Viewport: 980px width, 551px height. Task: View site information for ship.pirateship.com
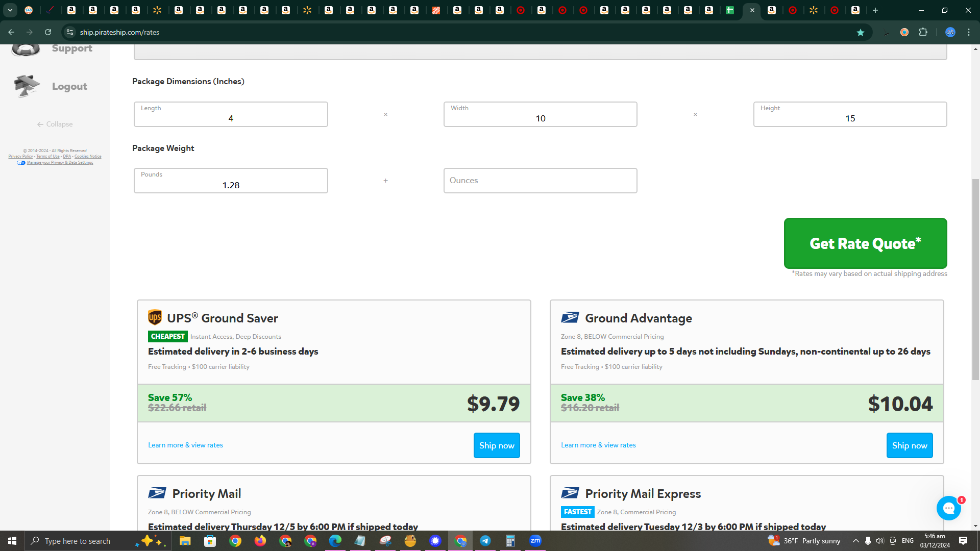[x=70, y=32]
